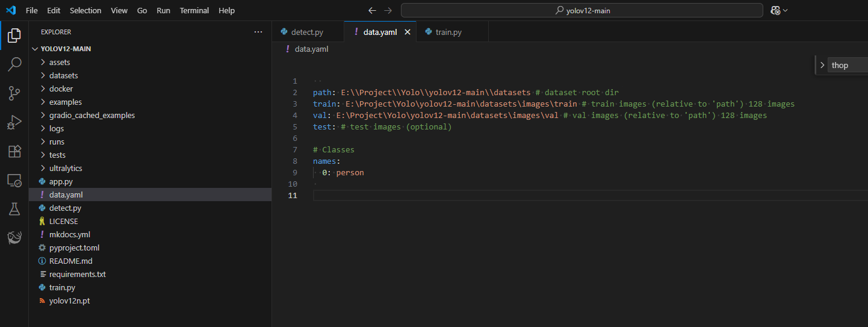Go forward with the right arrow
This screenshot has height=327, width=868.
[388, 10]
